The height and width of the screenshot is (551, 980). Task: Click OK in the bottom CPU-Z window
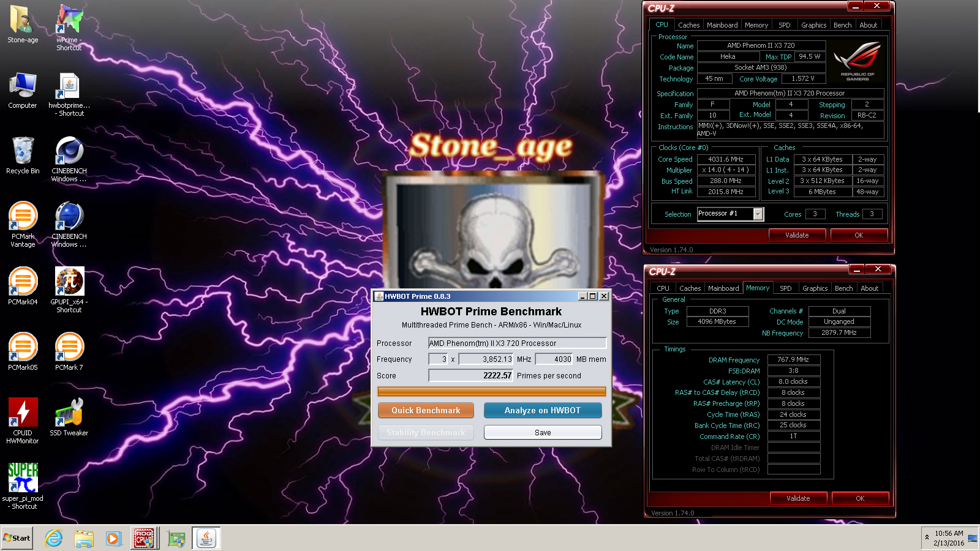pos(860,498)
